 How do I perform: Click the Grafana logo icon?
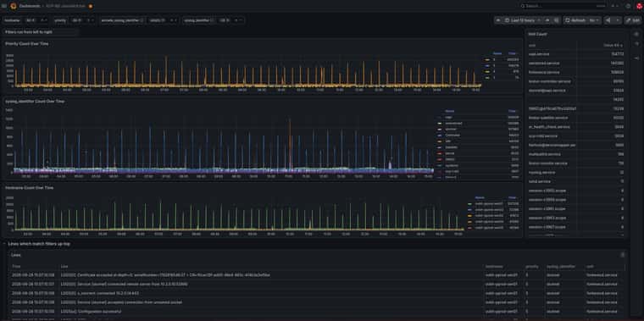14,6
